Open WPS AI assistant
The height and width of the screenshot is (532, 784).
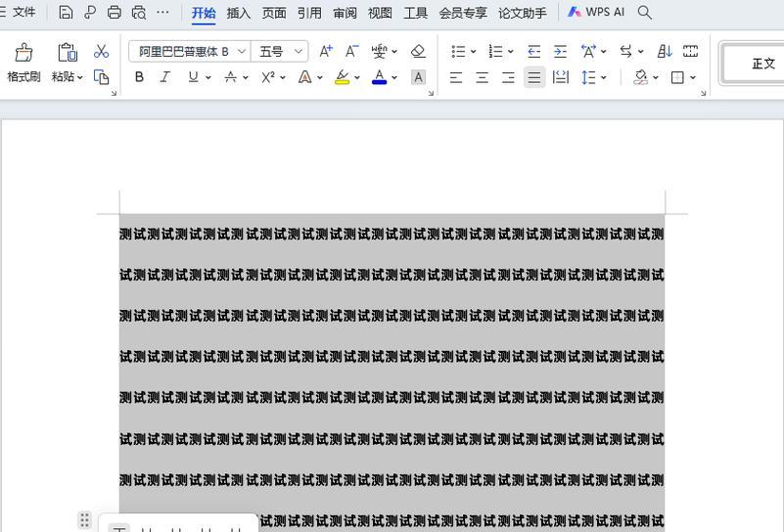click(596, 12)
